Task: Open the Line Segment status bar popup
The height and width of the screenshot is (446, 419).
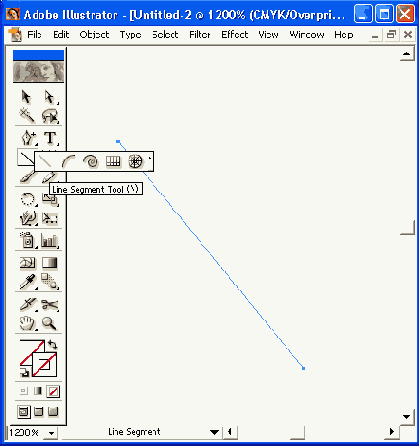Action: (x=215, y=432)
